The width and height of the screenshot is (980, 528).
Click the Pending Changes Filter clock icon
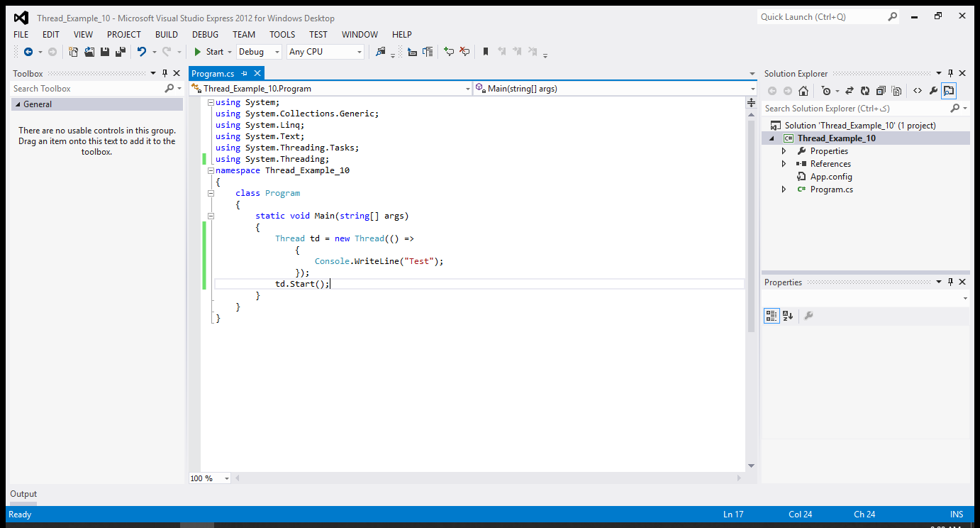click(826, 91)
